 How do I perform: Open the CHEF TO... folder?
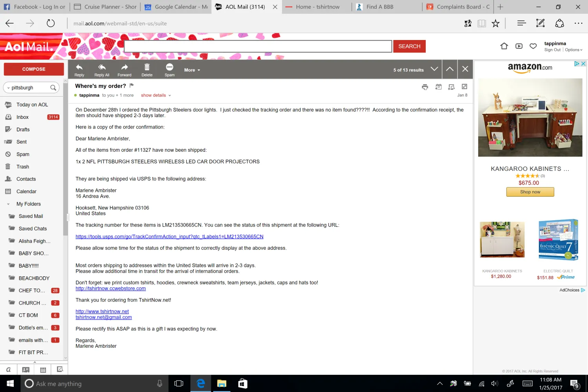coord(32,290)
